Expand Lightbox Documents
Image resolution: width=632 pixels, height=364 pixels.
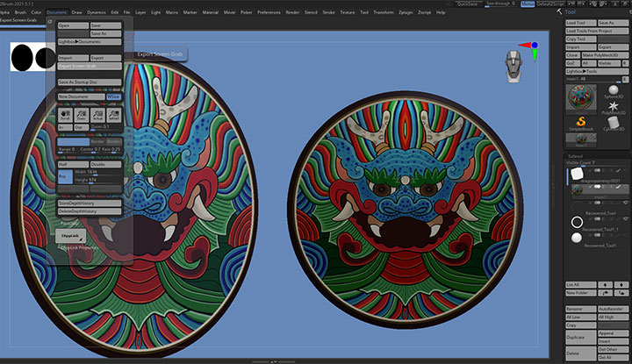click(89, 41)
